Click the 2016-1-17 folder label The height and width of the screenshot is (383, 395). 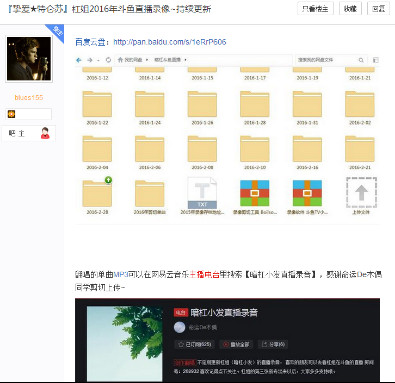pos(255,78)
